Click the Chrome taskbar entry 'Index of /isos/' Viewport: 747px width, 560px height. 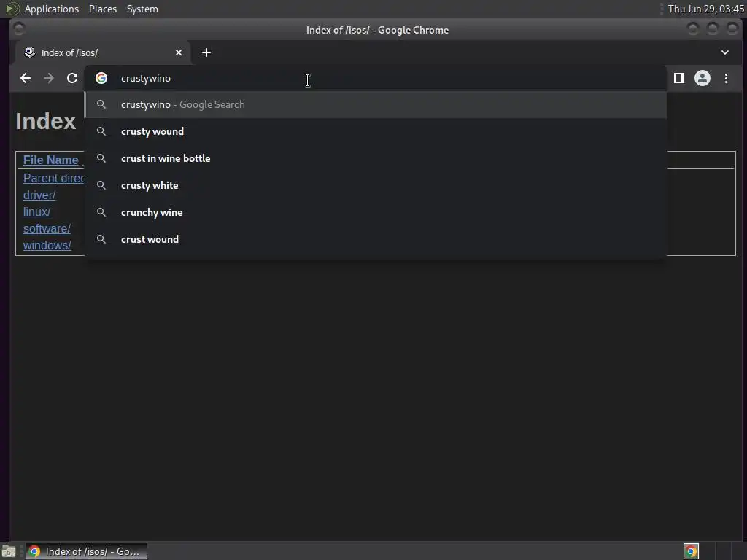[87, 551]
